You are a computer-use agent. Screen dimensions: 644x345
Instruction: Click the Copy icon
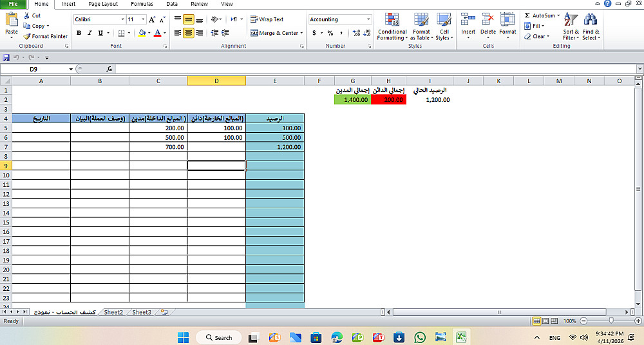(x=26, y=26)
